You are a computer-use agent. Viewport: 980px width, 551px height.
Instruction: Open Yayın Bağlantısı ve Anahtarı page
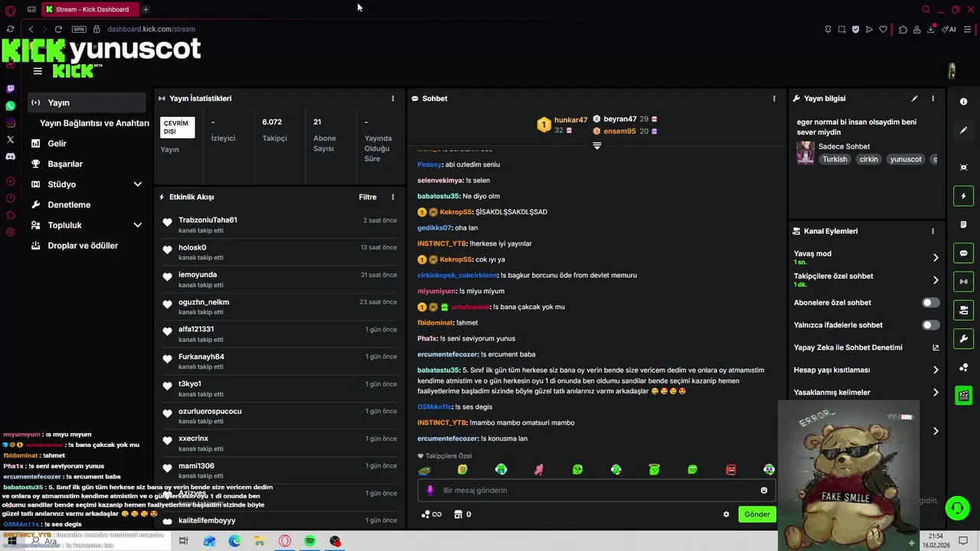click(x=94, y=123)
